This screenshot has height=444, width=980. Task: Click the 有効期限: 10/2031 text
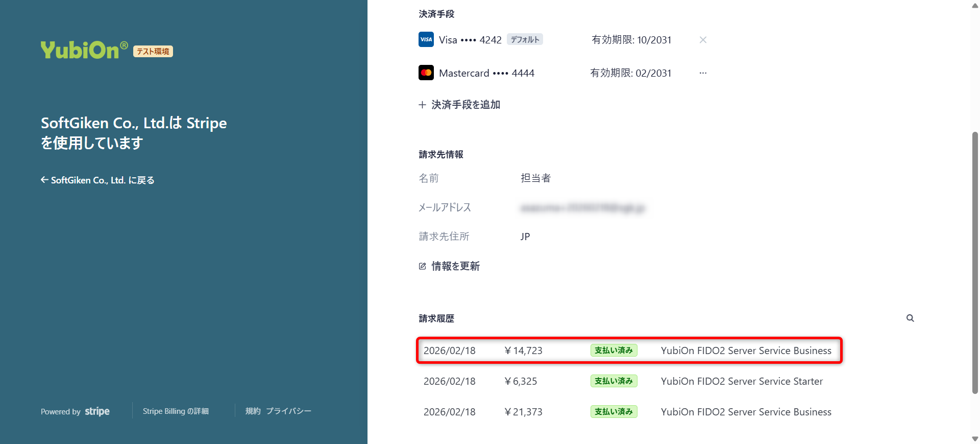631,40
